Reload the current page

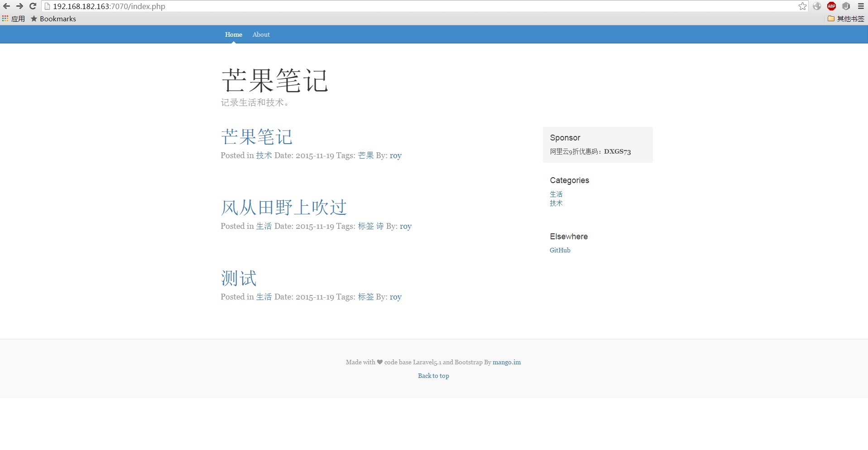33,6
